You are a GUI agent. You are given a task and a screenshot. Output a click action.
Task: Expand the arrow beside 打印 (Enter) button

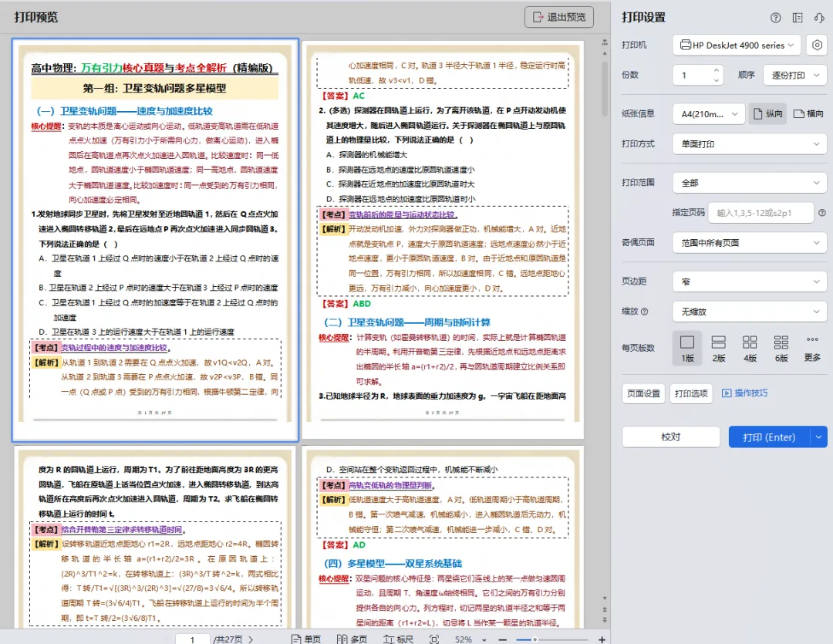[818, 437]
